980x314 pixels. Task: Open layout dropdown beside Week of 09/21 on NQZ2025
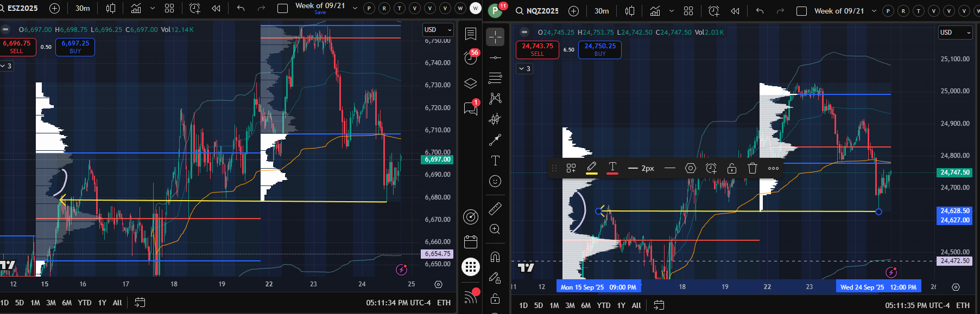(x=874, y=11)
